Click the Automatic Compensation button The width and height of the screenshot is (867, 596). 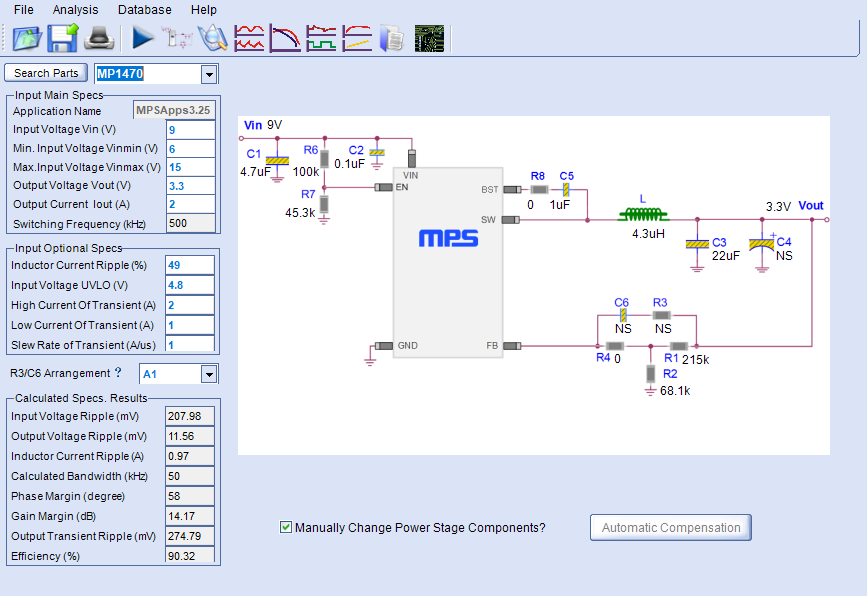669,527
